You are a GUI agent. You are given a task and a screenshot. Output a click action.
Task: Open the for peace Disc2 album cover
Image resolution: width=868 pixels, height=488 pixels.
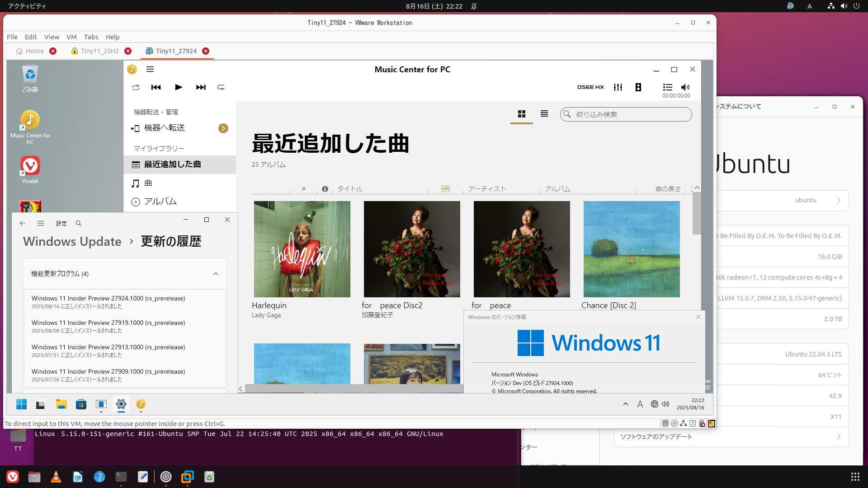[x=412, y=249]
